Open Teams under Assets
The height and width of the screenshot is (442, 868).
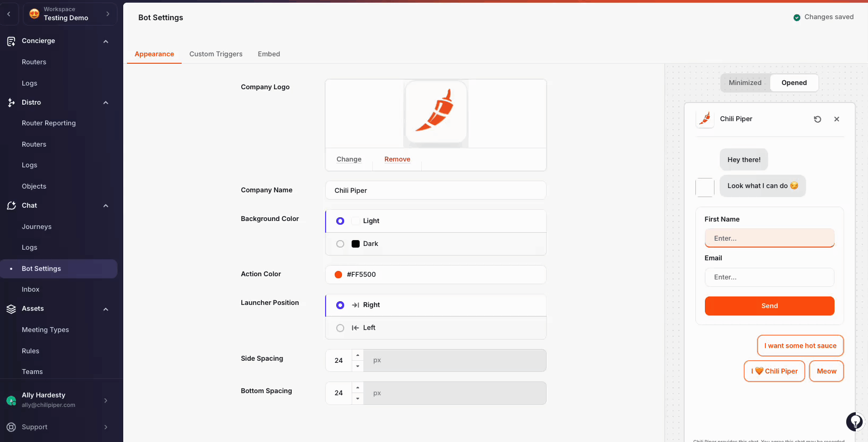pyautogui.click(x=32, y=372)
